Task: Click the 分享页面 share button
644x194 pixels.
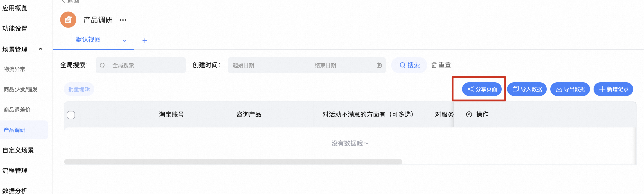Action: tap(481, 89)
